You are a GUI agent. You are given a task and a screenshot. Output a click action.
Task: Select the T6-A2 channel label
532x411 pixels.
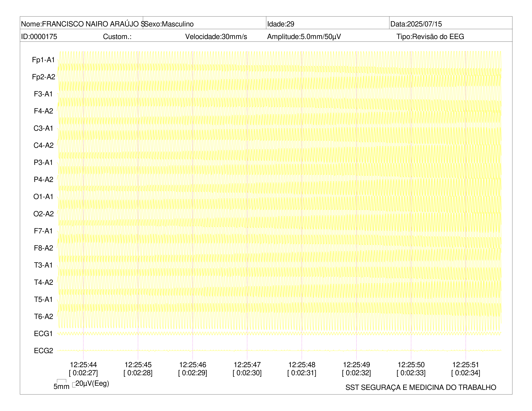[x=43, y=316]
